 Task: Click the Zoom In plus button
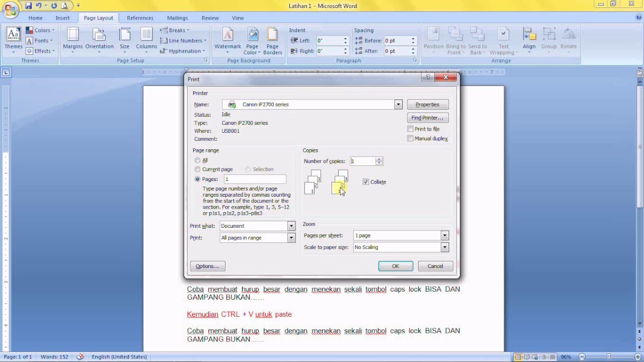click(x=637, y=357)
